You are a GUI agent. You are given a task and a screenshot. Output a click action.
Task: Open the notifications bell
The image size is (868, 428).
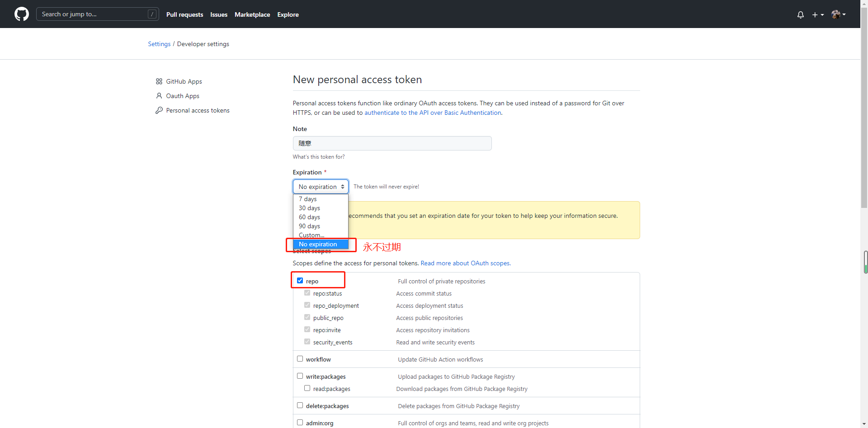(800, 14)
